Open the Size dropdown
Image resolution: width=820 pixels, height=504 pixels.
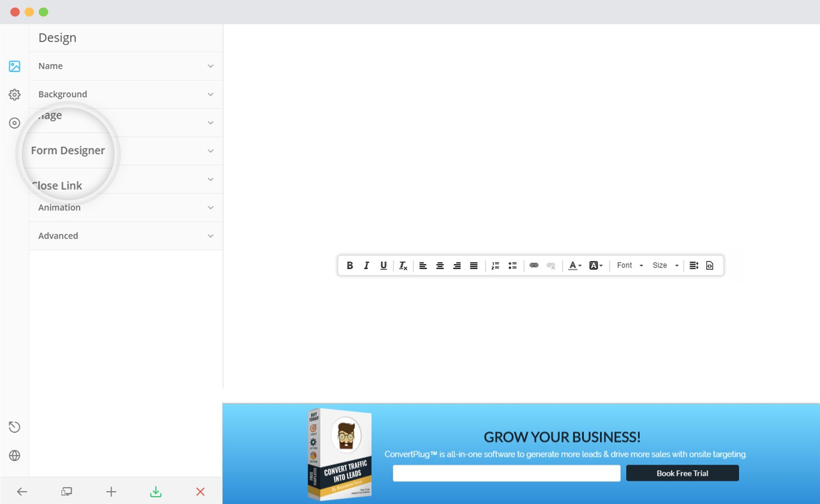665,265
